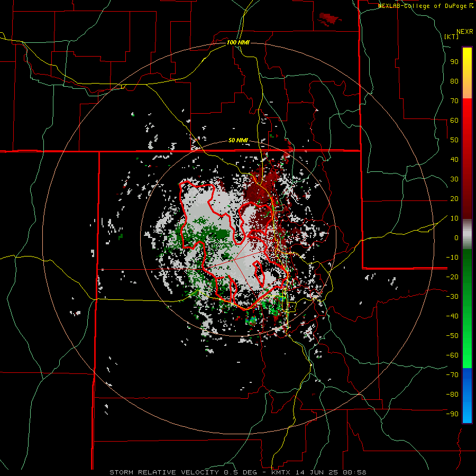
Task: Click the isolated maroon echo near top
Action: coord(329,19)
